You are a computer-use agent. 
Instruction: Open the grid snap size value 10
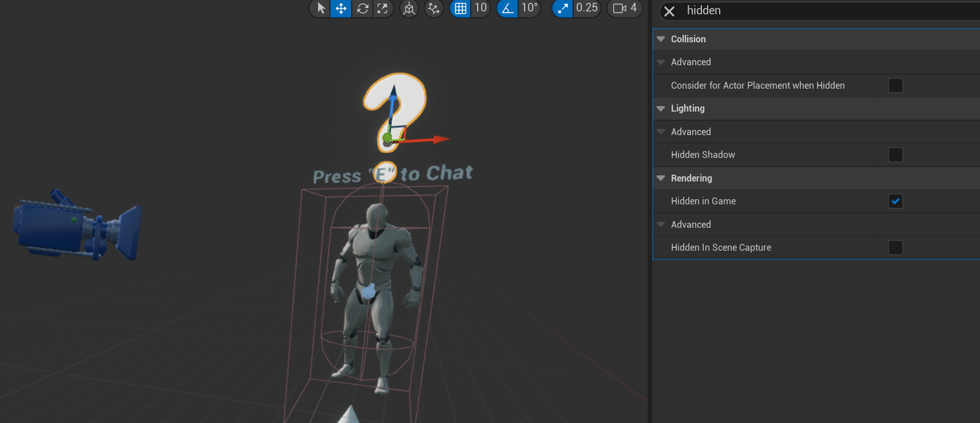(481, 8)
